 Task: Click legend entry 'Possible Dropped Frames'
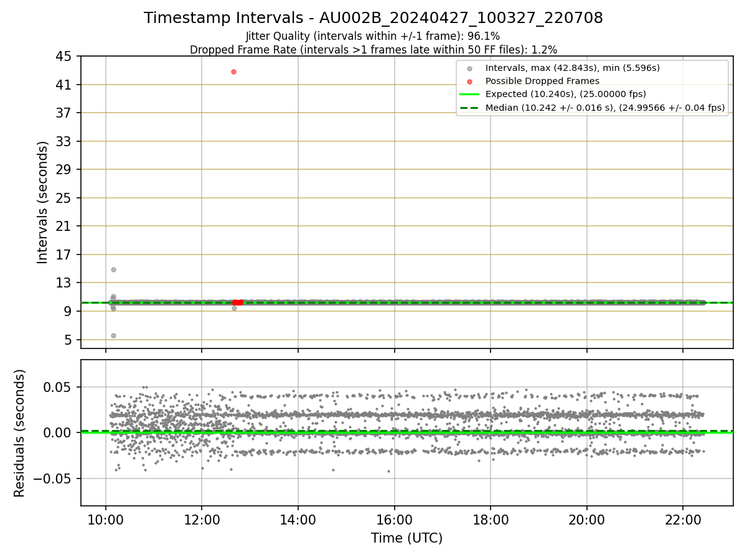pyautogui.click(x=542, y=81)
